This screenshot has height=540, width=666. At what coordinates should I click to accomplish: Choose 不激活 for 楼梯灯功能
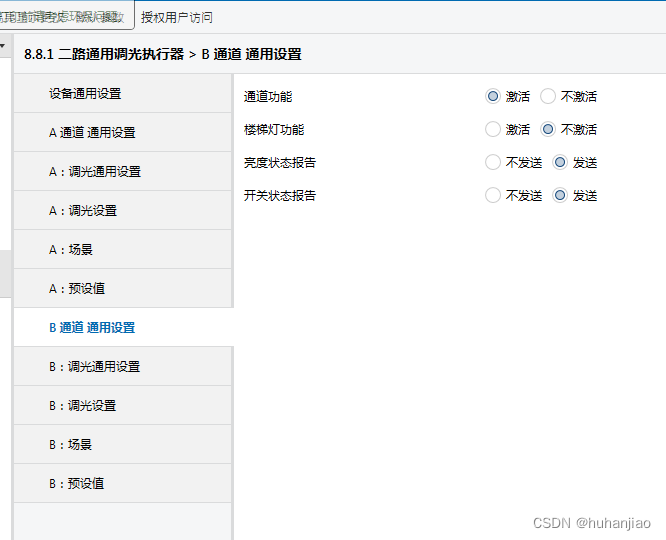tap(548, 129)
